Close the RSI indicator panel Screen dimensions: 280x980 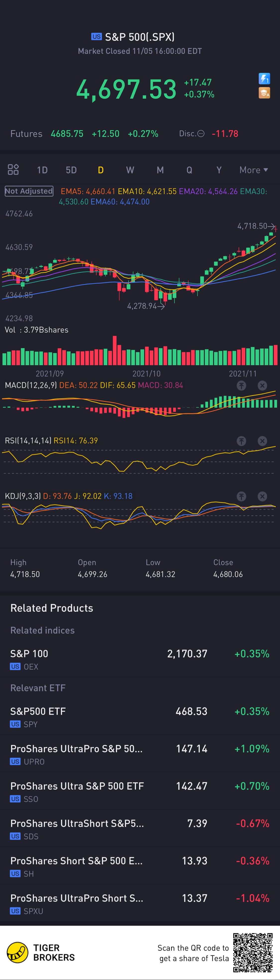pos(262,441)
